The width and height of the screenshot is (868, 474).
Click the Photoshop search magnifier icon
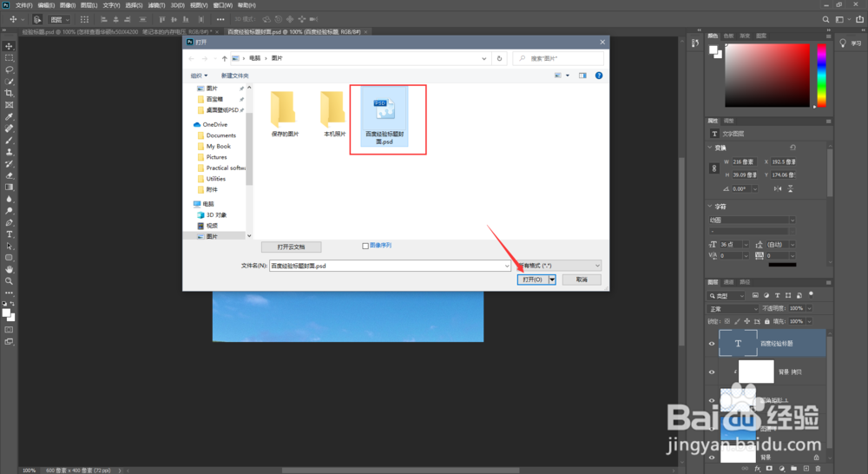point(825,19)
